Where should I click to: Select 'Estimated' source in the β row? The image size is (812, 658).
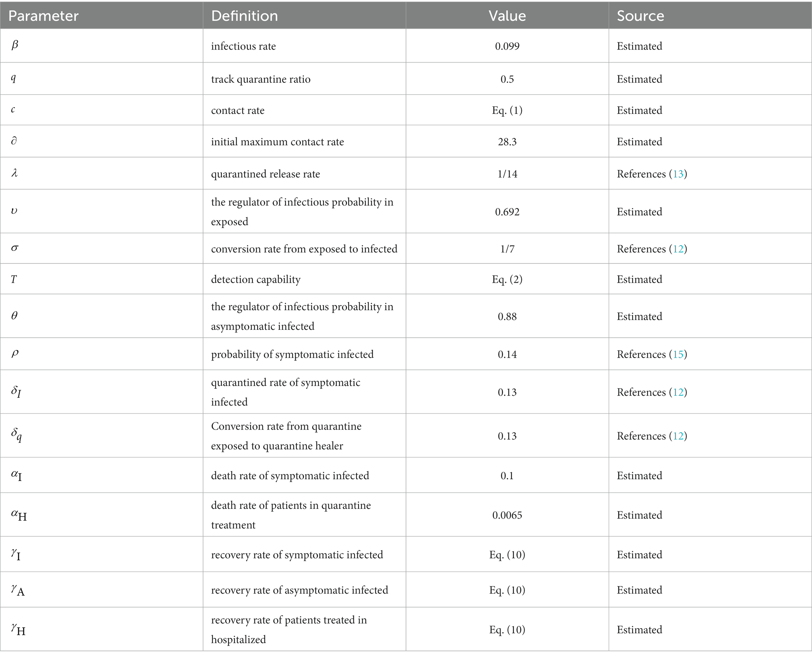[x=640, y=46]
